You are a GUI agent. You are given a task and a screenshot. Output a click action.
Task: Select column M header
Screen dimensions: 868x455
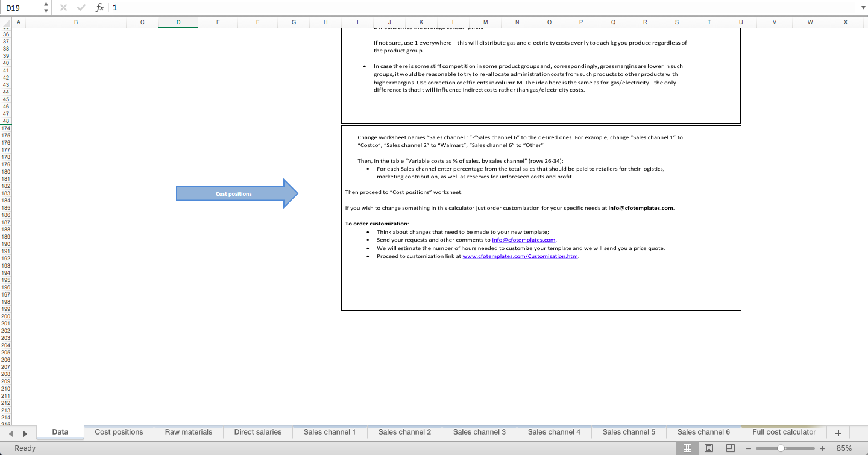click(x=485, y=22)
